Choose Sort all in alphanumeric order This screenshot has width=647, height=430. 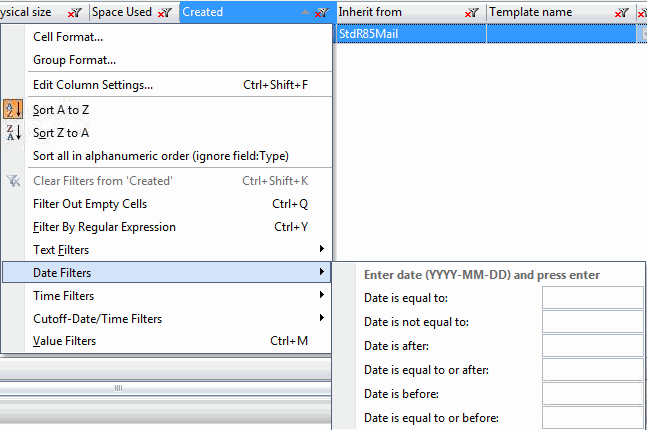coord(167,156)
